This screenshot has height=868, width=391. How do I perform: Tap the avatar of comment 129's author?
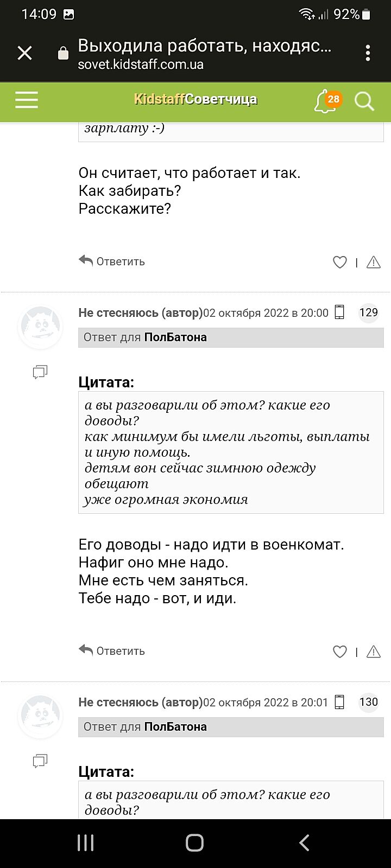coord(40,327)
